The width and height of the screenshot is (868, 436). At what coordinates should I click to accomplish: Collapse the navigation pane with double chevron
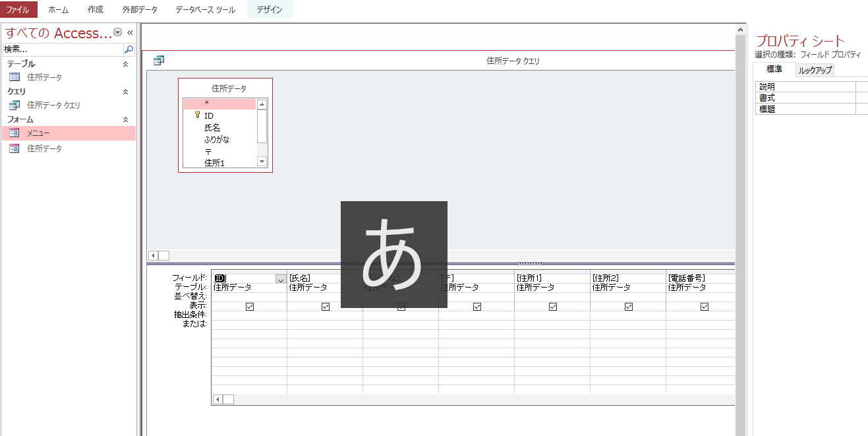(x=130, y=32)
